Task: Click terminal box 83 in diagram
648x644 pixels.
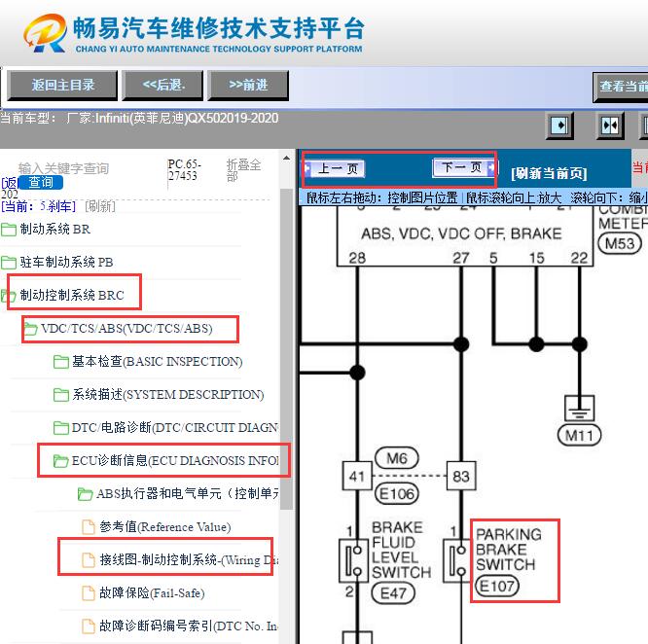Action: tap(461, 476)
